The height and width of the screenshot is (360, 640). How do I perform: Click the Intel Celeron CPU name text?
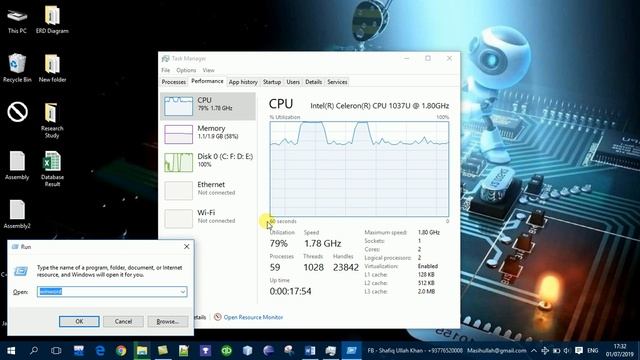380,106
